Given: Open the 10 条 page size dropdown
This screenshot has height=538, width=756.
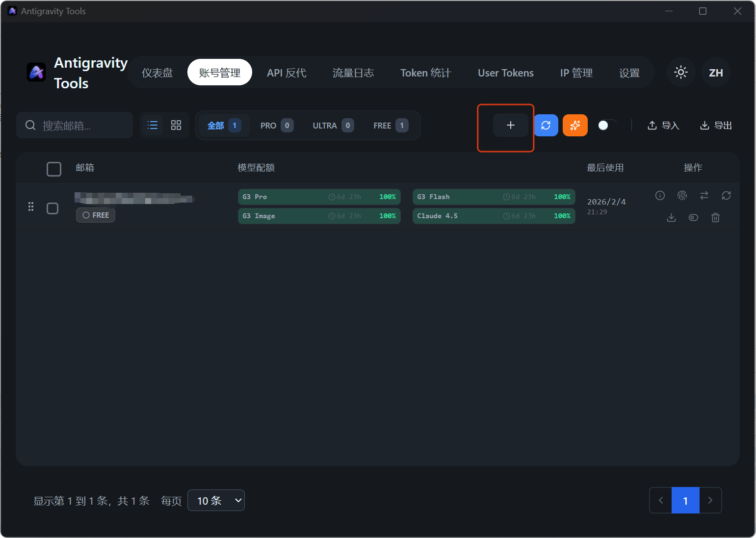Looking at the screenshot, I should [x=216, y=500].
